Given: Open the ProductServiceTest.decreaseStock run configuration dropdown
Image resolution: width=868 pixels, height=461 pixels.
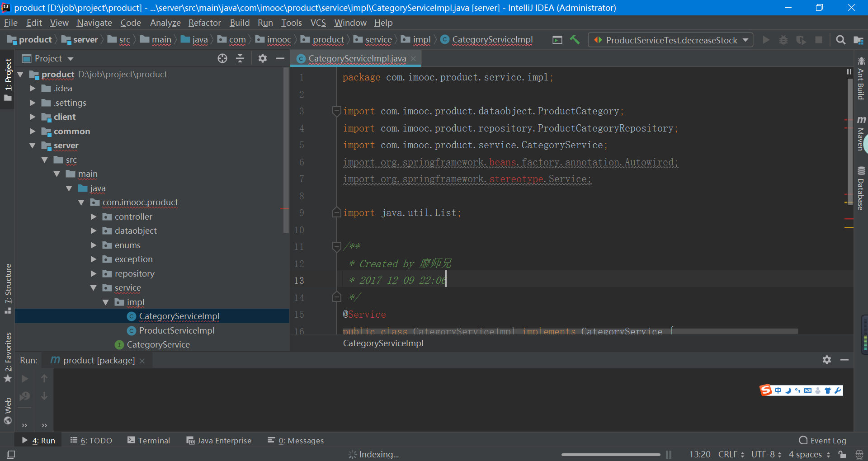Looking at the screenshot, I should click(x=671, y=40).
